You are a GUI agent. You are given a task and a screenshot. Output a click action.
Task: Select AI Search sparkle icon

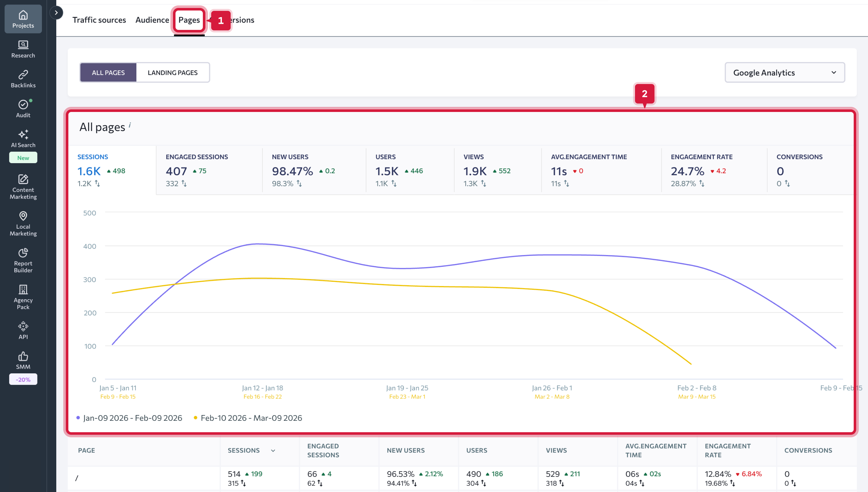coord(23,135)
